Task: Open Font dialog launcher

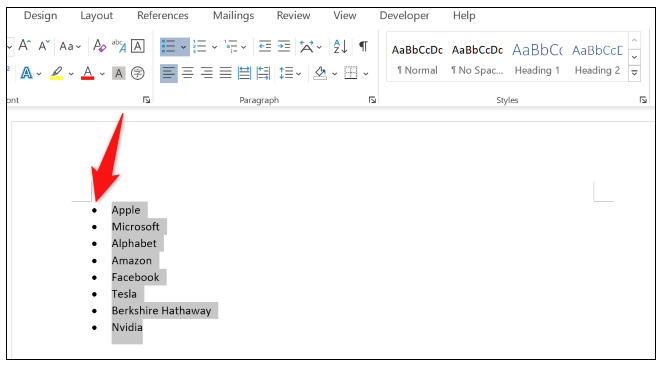Action: tap(146, 100)
